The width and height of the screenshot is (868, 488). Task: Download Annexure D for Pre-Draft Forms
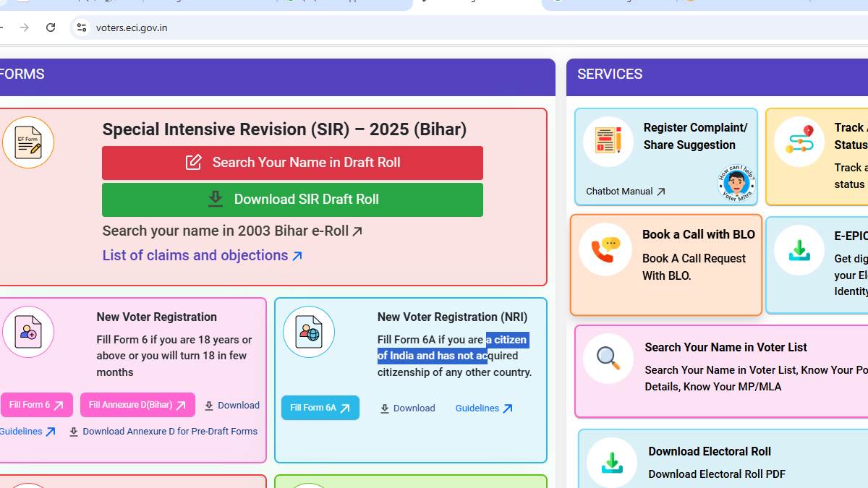(163, 432)
